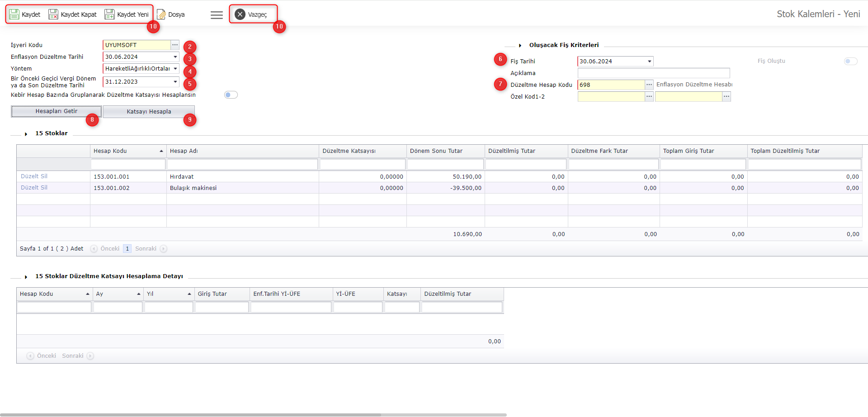Viewport: 868px width, 417px height.
Task: Click Düzeltme Hesap Kodu field containing 698
Action: [x=611, y=85]
